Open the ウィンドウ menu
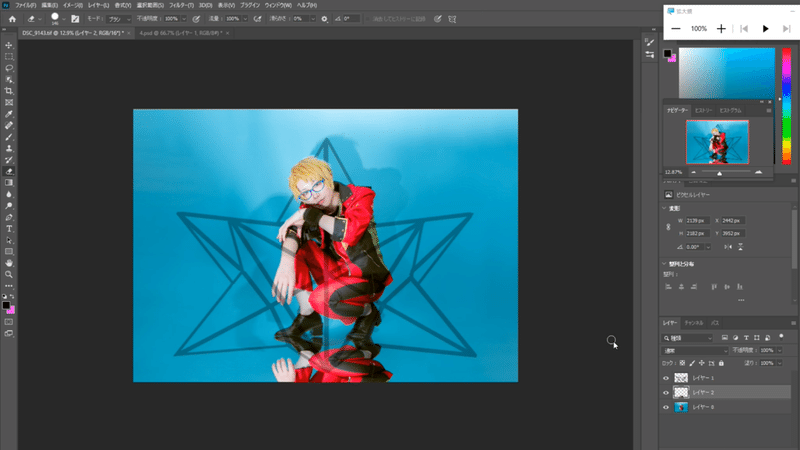This screenshot has width=800, height=450. (278, 5)
